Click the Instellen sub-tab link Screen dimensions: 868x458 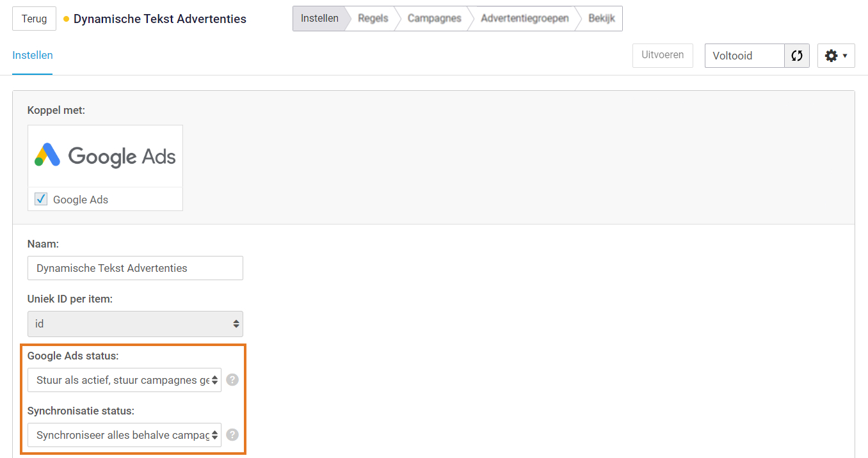pos(33,56)
